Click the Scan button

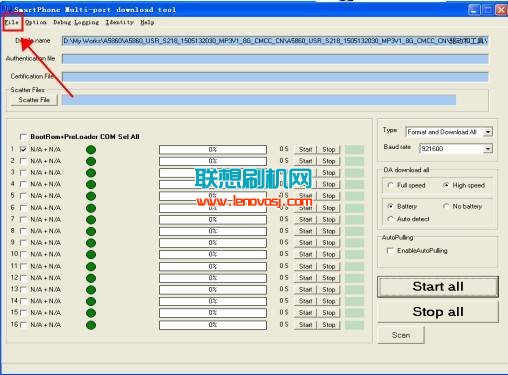(x=401, y=335)
